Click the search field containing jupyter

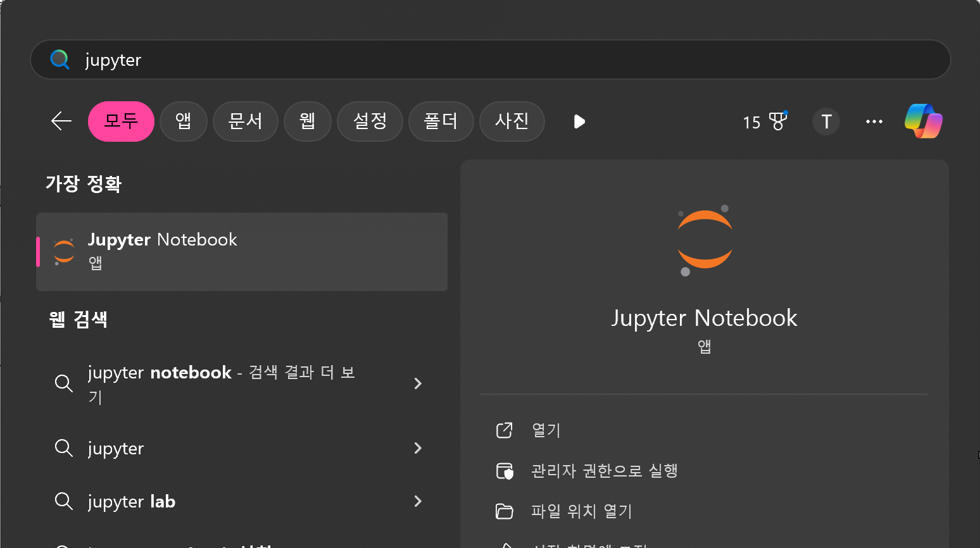click(490, 59)
